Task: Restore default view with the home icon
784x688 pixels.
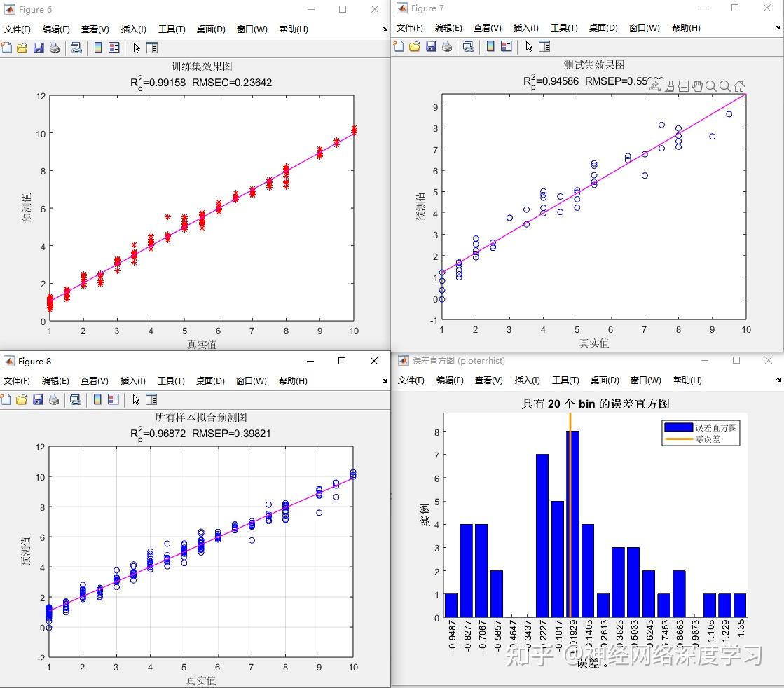Action: 740,85
